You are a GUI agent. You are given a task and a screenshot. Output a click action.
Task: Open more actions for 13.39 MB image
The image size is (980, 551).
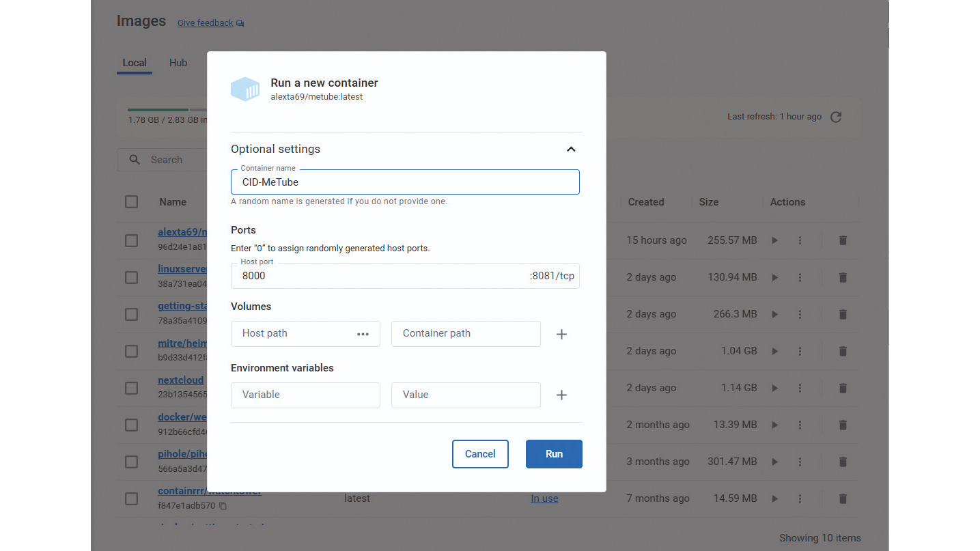[800, 425]
